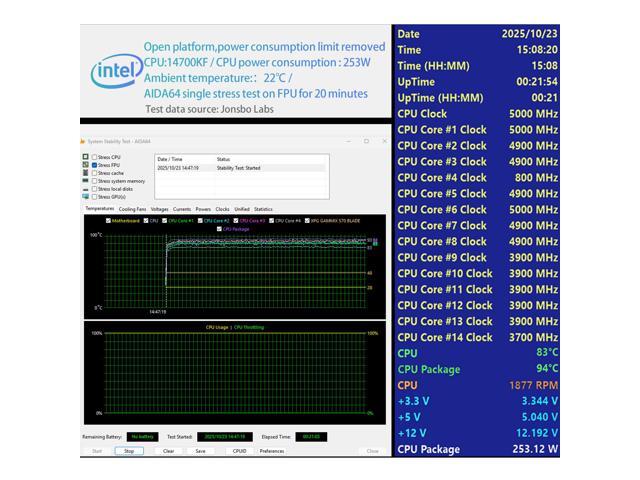
Task: Switch to the Temperatures tab
Action: click(100, 209)
